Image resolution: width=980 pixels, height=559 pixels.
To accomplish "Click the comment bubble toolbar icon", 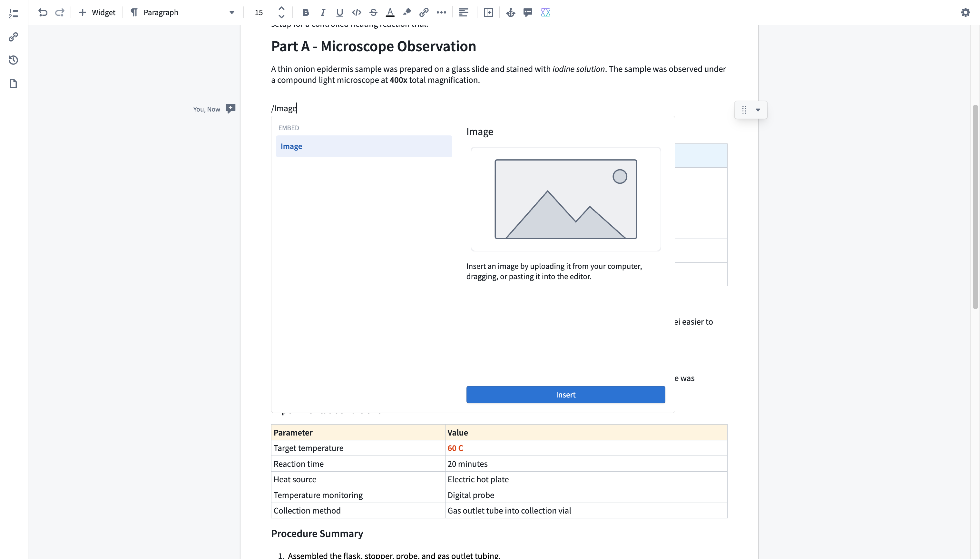I will 528,12.
